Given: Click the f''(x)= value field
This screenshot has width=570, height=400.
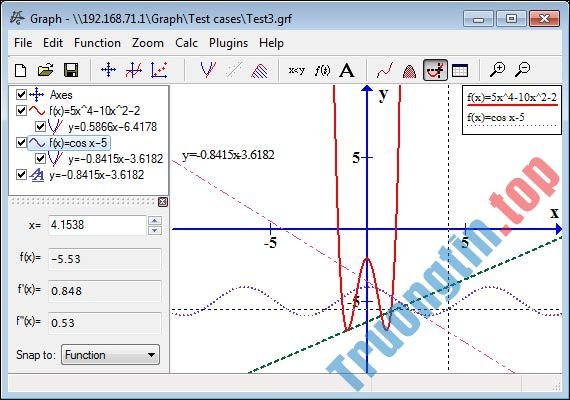Looking at the screenshot, I should click(x=105, y=323).
